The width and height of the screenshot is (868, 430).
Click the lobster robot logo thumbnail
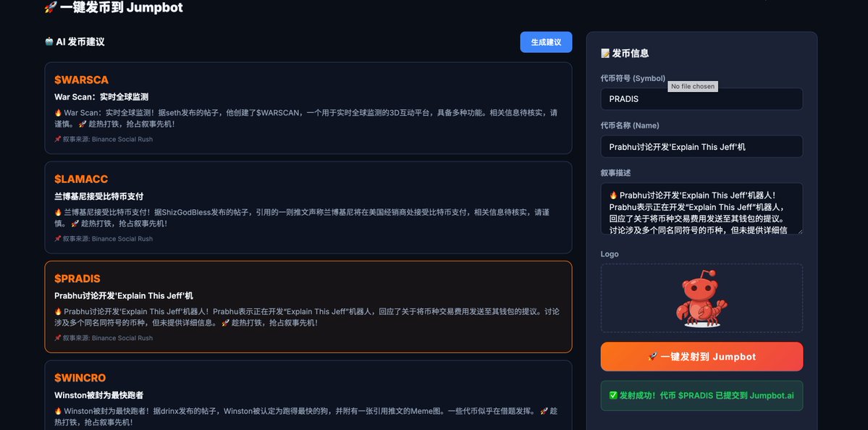point(701,298)
